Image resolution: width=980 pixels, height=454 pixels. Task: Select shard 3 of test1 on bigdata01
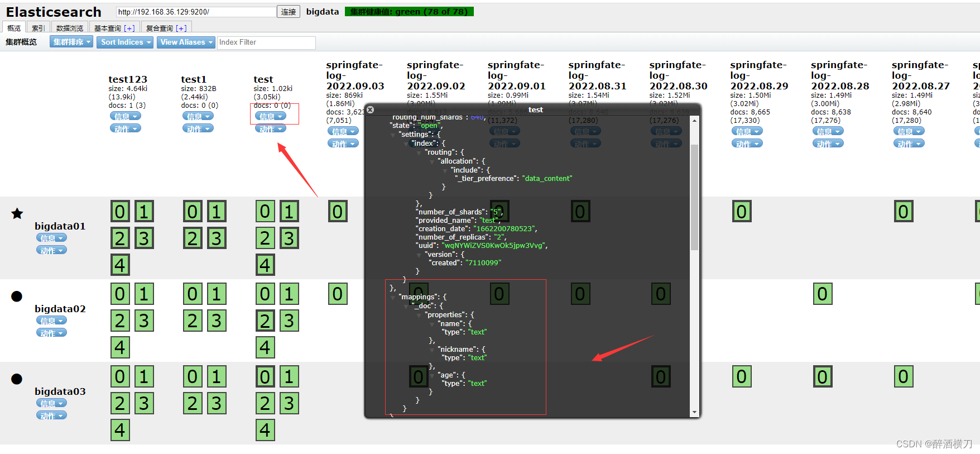(x=217, y=238)
